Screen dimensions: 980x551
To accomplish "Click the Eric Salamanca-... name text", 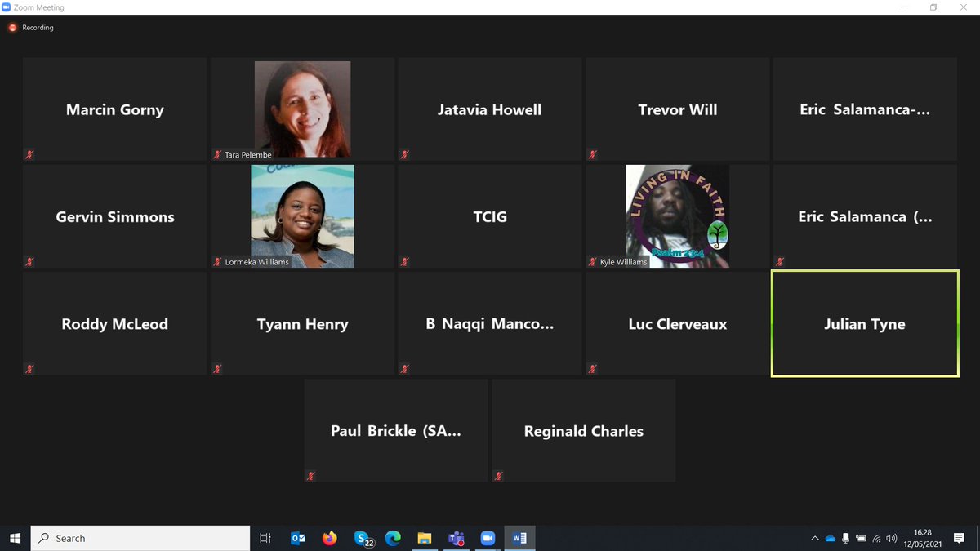I will click(x=865, y=109).
